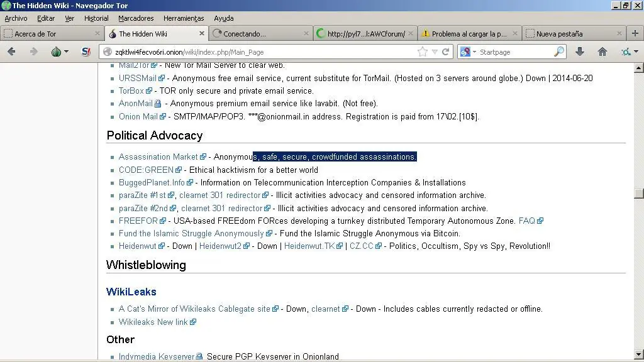Open the CZ.CC link
The image size is (644, 362).
click(x=362, y=246)
